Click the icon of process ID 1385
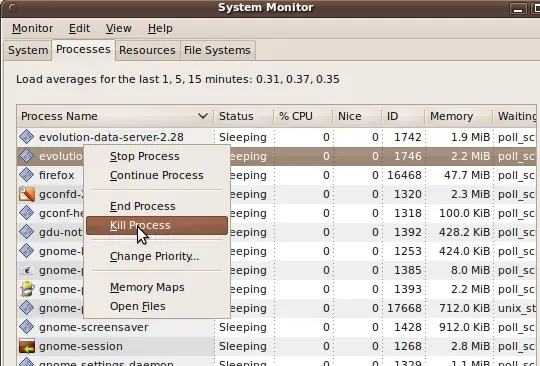The width and height of the screenshot is (540, 366). point(27,270)
